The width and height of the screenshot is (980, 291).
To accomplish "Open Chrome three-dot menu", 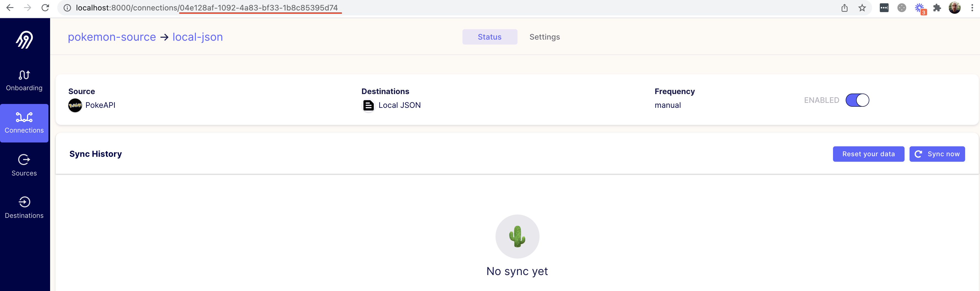I will pyautogui.click(x=972, y=8).
